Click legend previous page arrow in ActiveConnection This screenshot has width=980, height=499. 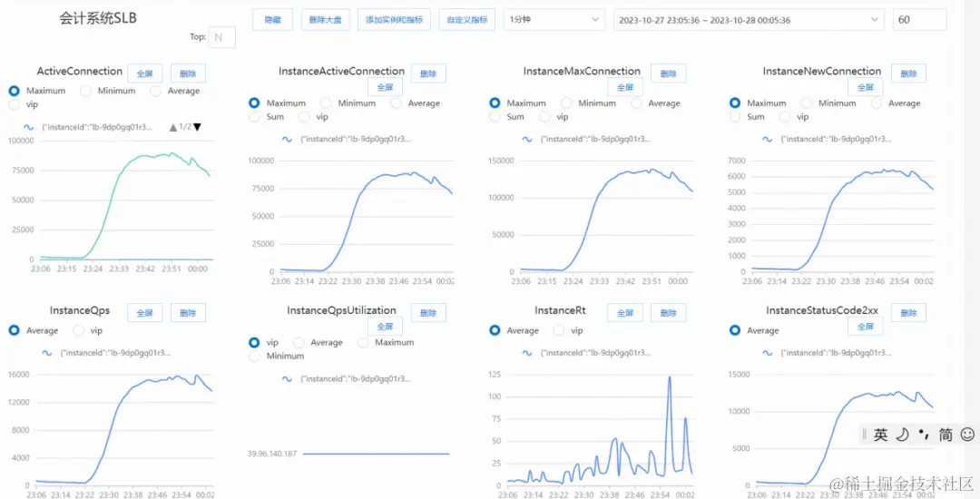pos(173,127)
